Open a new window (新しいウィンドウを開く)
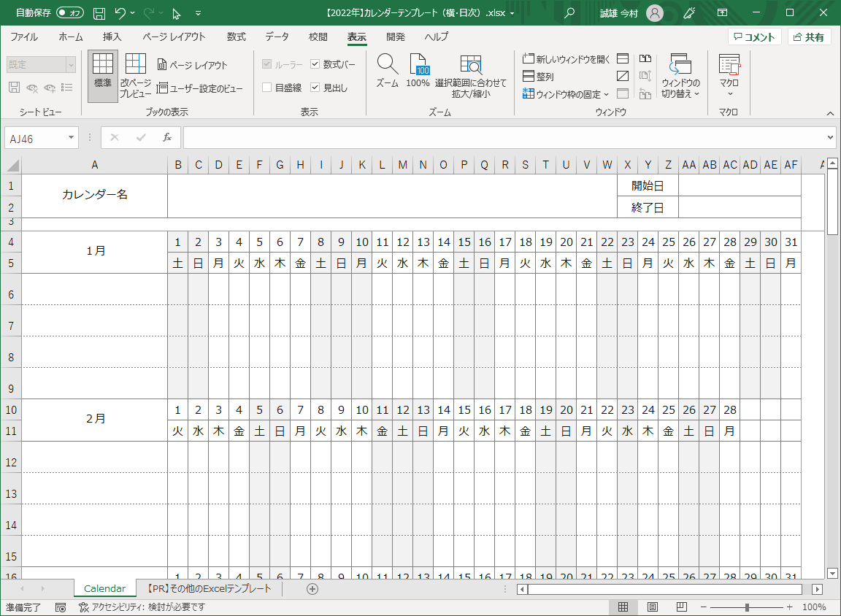 (x=567, y=59)
